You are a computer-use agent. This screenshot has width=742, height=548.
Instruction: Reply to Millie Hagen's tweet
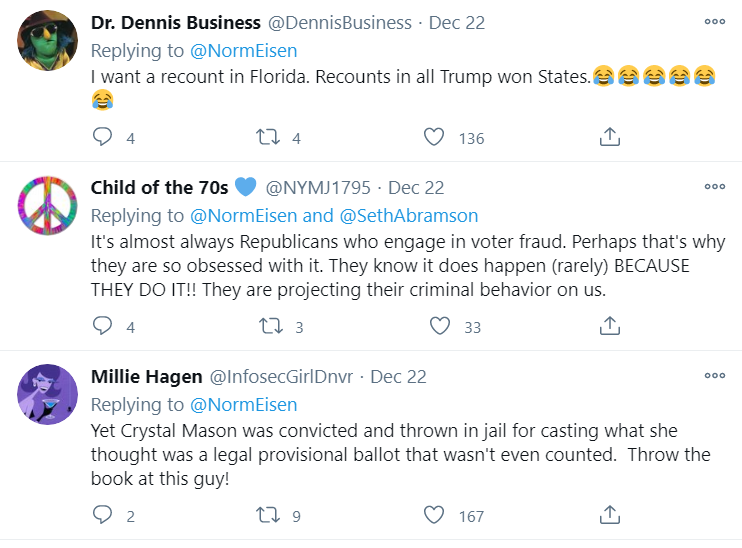point(102,515)
